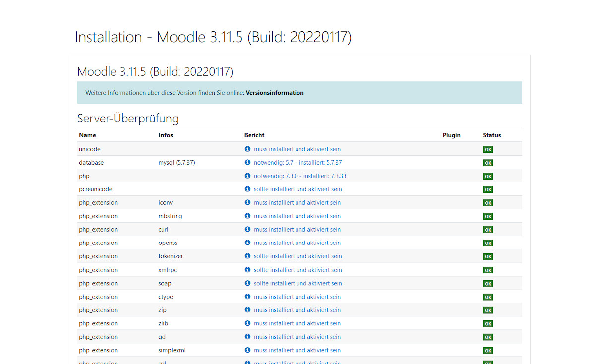Click the 'Installation - Moodle 3.11.5' page title
Image resolution: width=595 pixels, height=364 pixels.
[x=213, y=37]
